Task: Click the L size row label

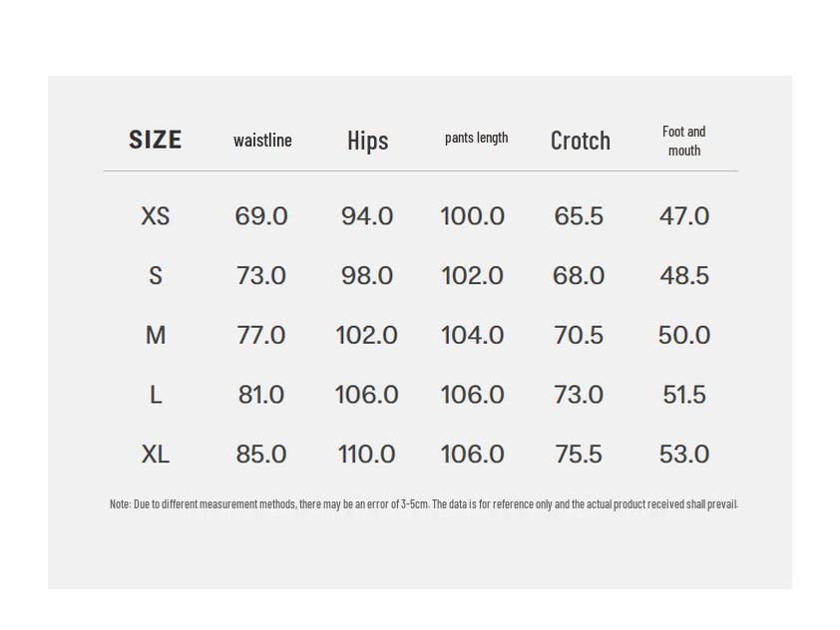Action: [155, 395]
